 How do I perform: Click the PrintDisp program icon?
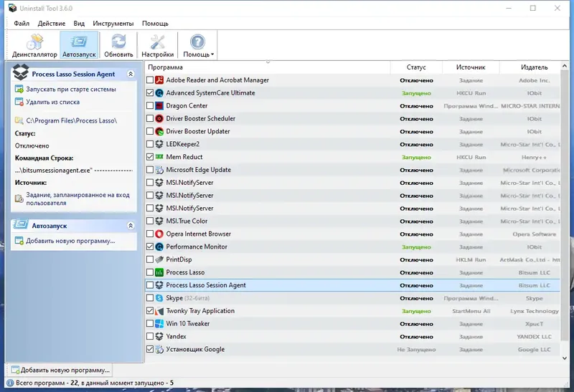[x=159, y=259]
